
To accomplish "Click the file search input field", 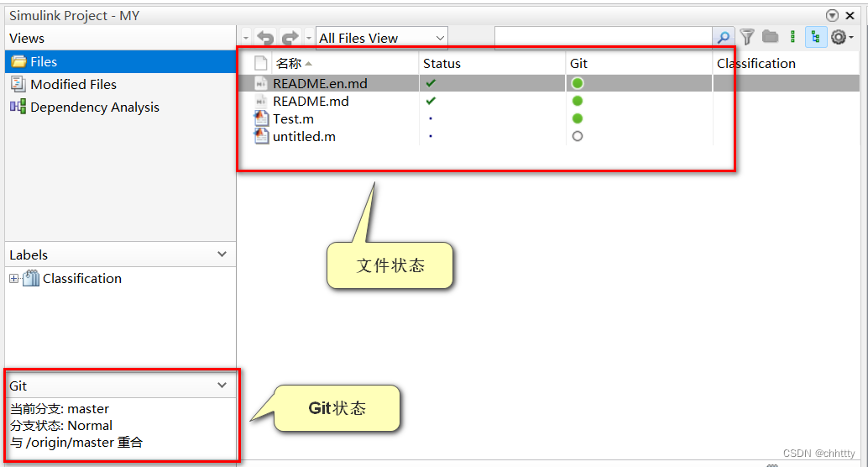I will tap(604, 38).
